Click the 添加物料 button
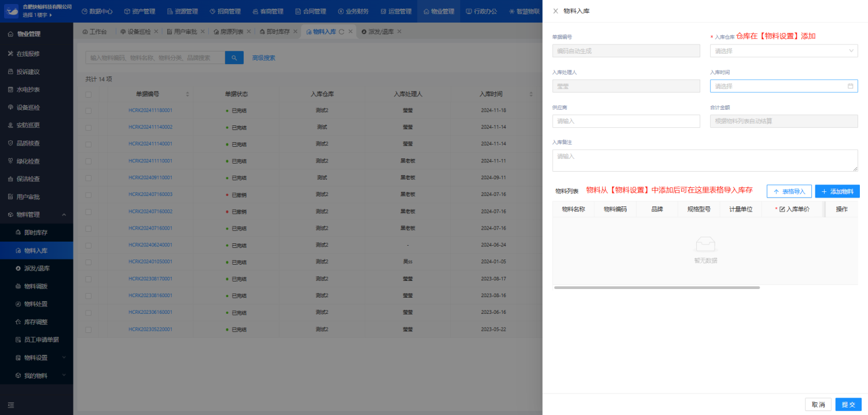The image size is (868, 415). (837, 191)
